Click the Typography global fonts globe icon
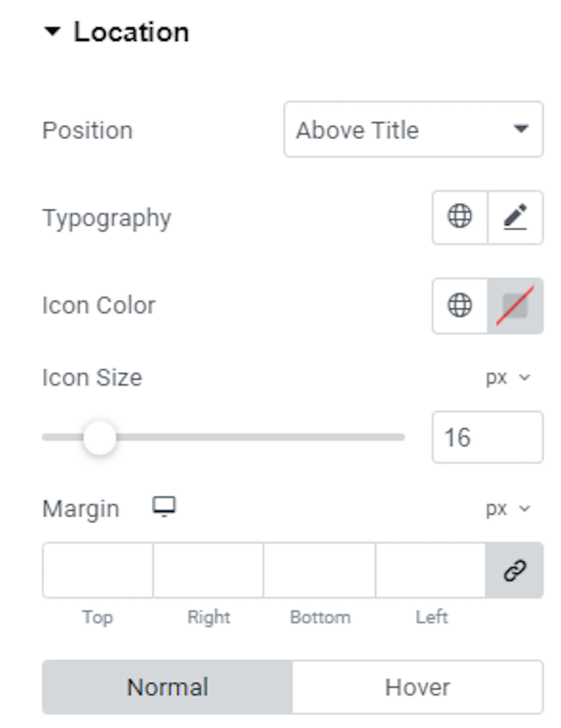This screenshot has height=728, width=561. click(460, 217)
